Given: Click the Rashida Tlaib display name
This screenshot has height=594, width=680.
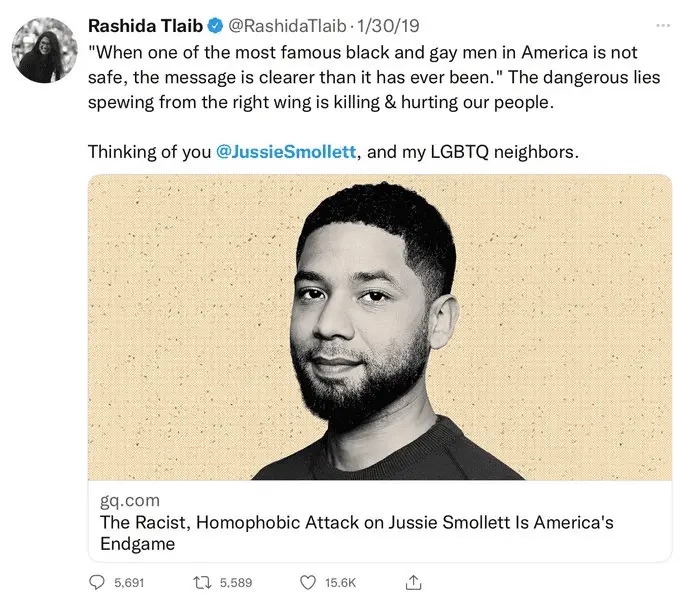Looking at the screenshot, I should click(145, 24).
